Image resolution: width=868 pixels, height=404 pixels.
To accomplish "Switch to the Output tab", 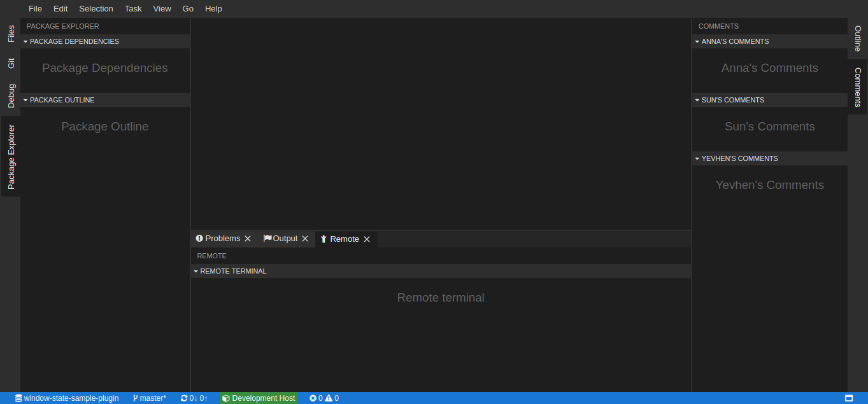I will 284,238.
